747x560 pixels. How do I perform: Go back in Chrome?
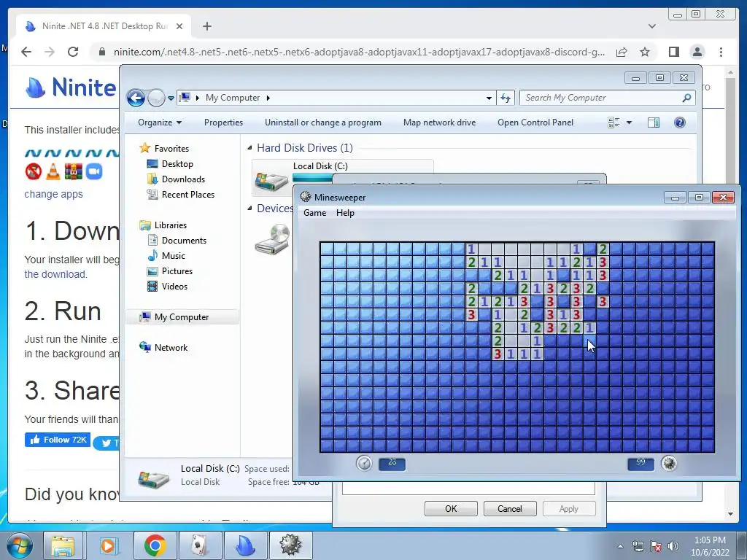click(x=26, y=52)
